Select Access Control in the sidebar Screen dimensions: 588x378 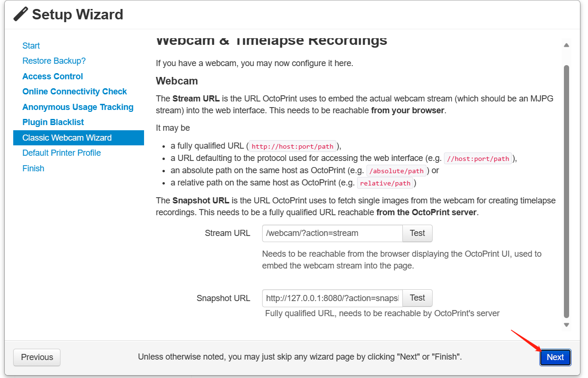click(52, 76)
